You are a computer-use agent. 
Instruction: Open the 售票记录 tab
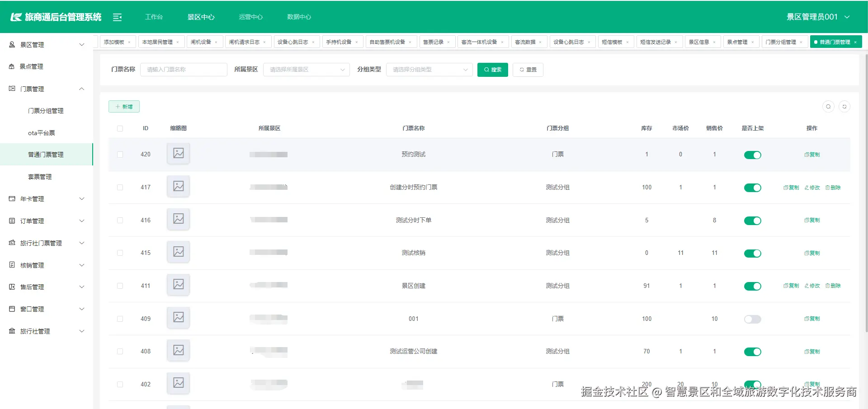(x=434, y=42)
